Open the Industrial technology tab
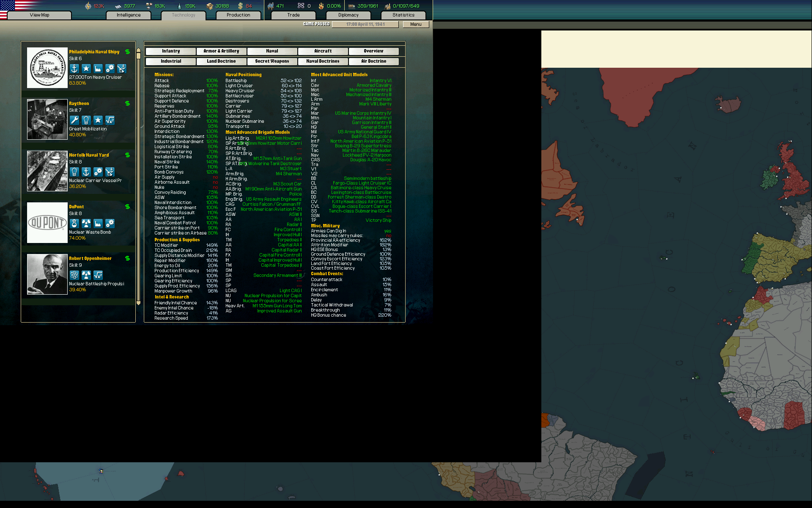The image size is (812, 508). (x=171, y=61)
